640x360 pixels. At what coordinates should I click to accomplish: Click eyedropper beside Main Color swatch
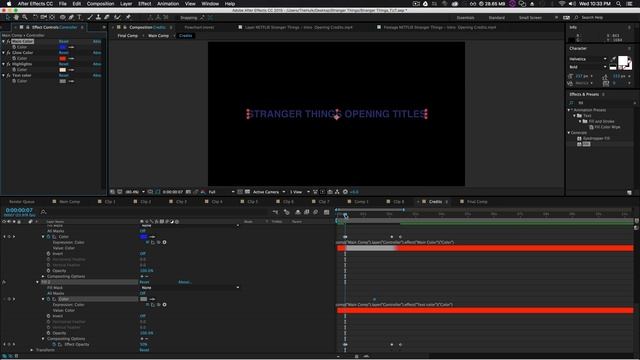pyautogui.click(x=71, y=47)
